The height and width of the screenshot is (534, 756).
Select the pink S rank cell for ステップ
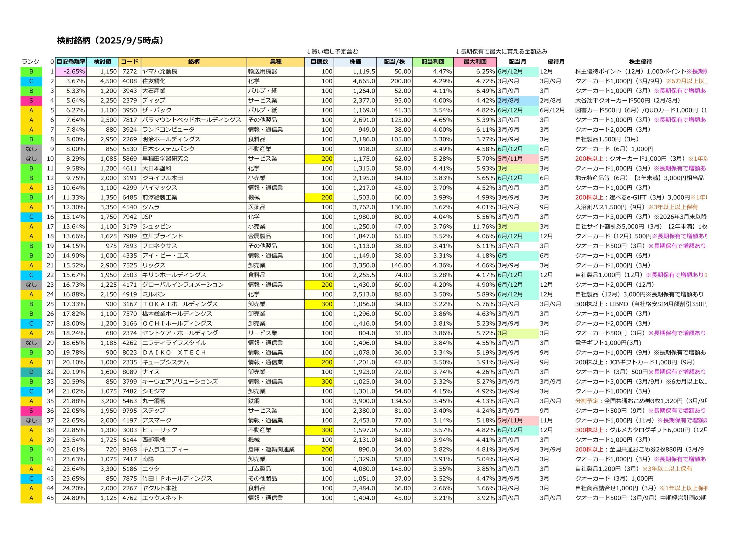[x=31, y=411]
